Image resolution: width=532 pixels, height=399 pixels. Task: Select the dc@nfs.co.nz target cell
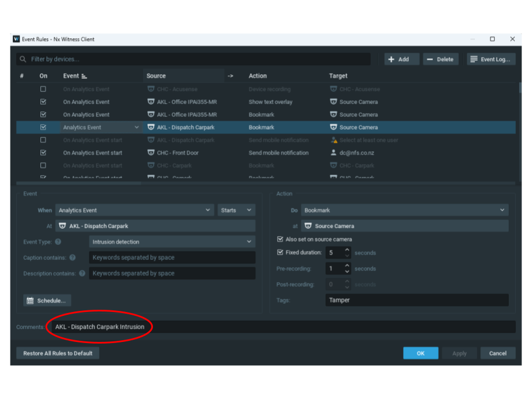[x=356, y=153]
